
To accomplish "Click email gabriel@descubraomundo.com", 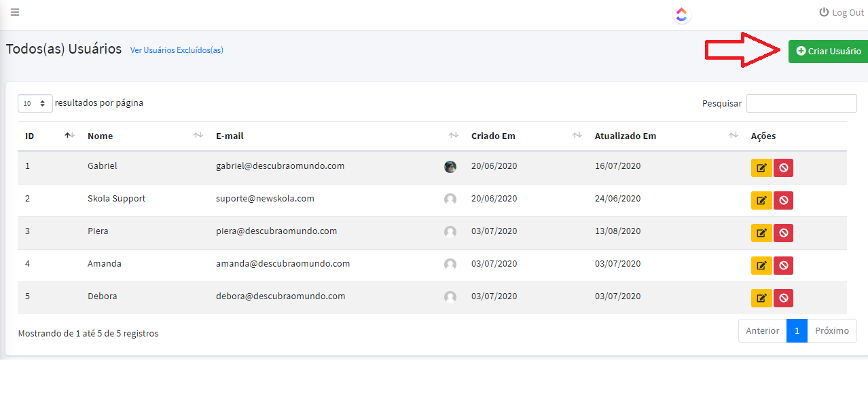I will click(281, 166).
